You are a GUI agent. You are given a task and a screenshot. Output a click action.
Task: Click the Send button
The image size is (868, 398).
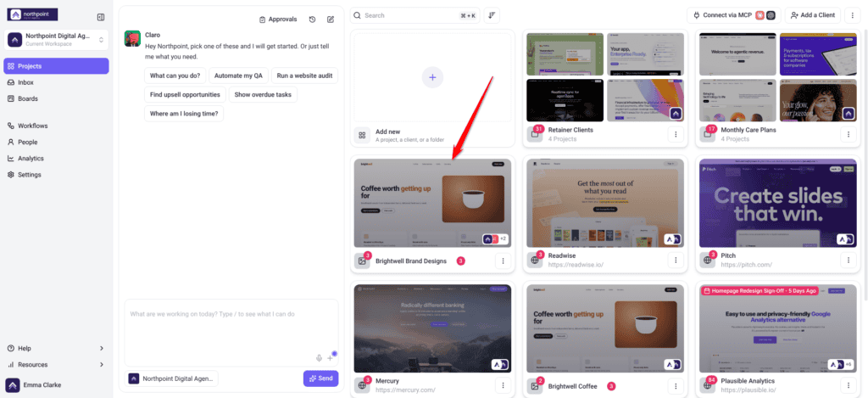[320, 378]
